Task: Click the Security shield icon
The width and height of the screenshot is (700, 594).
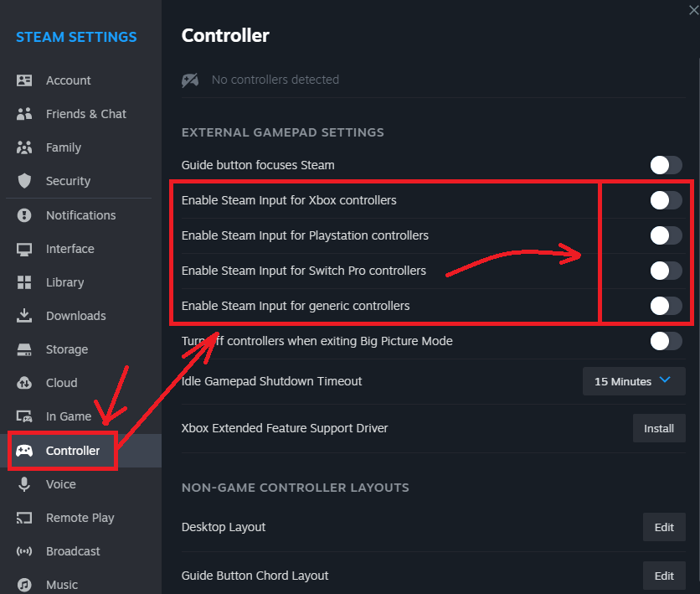Action: [24, 181]
